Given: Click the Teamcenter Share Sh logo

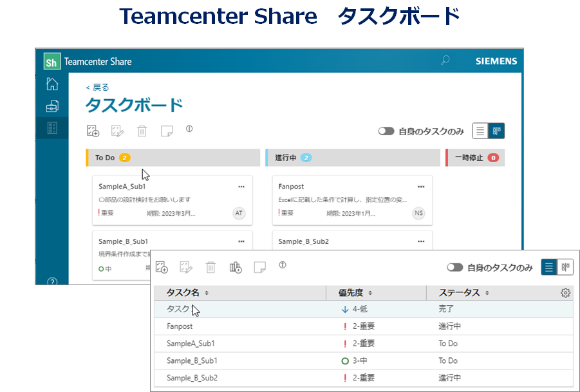Looking at the screenshot, I should [x=51, y=61].
